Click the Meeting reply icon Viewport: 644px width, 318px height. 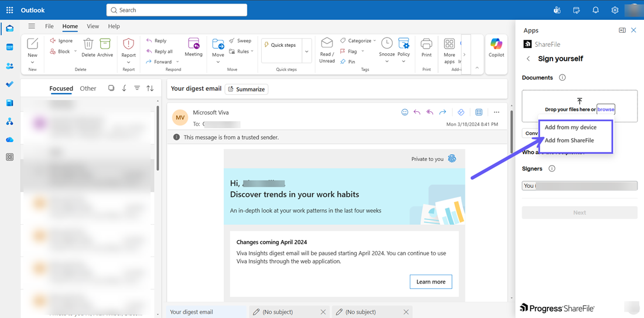[x=193, y=43]
